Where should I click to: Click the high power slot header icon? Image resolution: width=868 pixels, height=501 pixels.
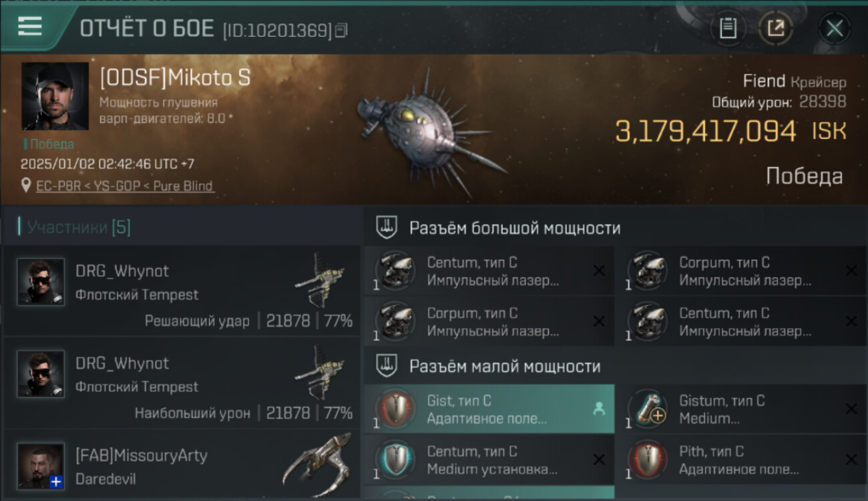tap(387, 228)
